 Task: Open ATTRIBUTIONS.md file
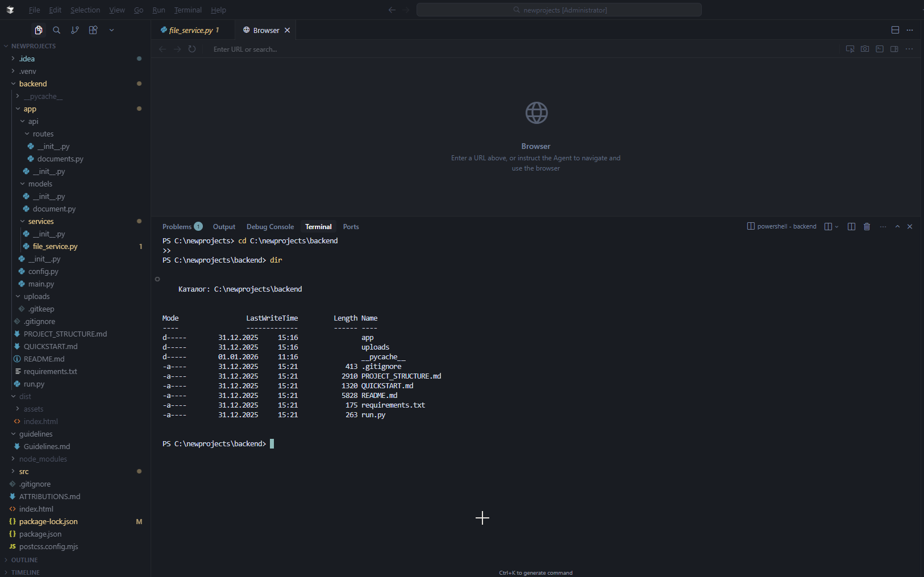[x=75, y=496]
